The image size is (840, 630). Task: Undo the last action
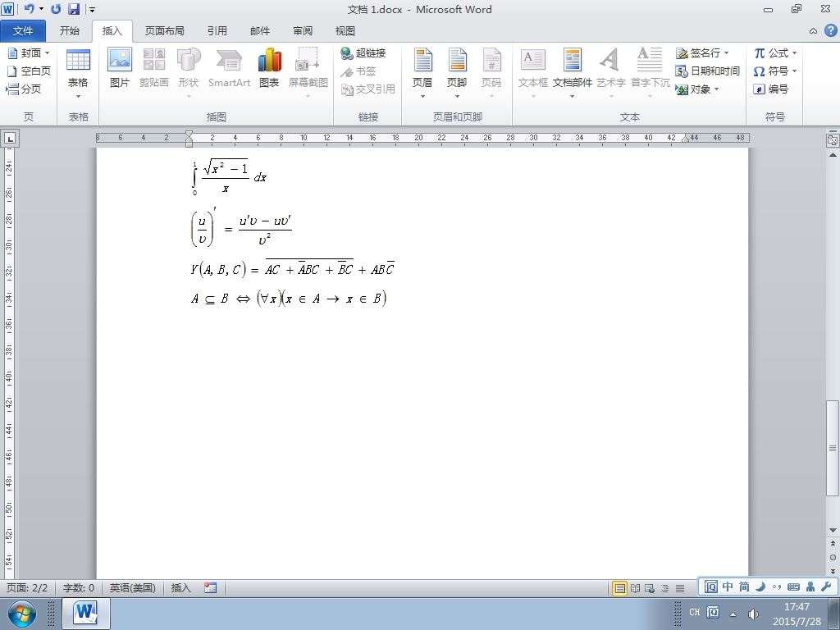click(29, 9)
